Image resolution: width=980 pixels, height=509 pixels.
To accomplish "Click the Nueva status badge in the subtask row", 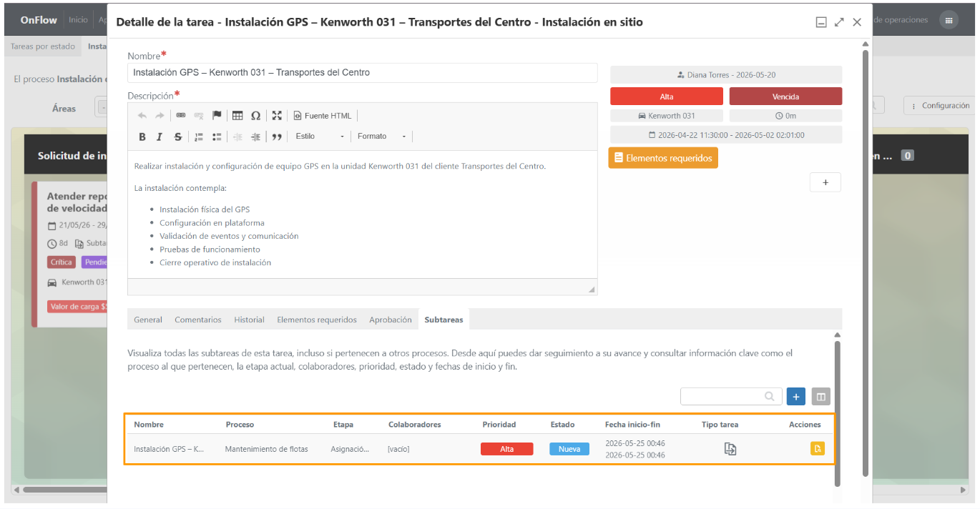I will [x=569, y=449].
